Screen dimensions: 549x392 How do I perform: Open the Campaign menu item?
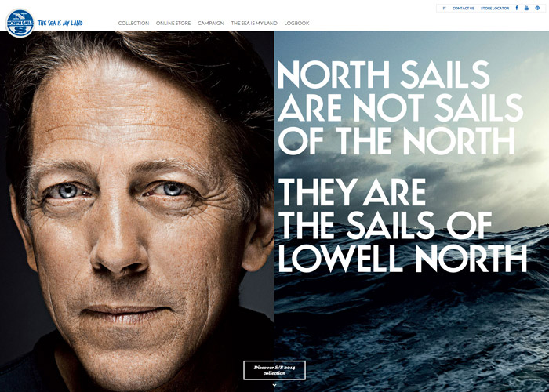(211, 23)
